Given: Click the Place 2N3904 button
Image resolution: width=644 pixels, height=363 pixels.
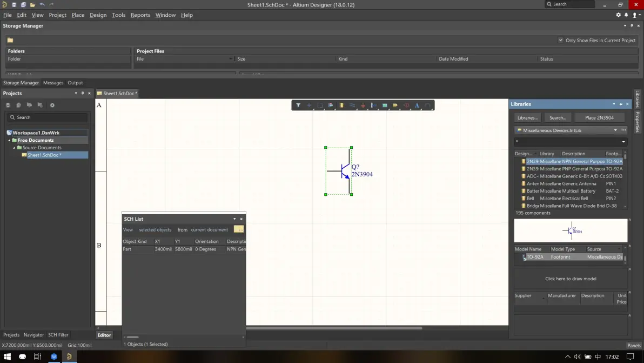Looking at the screenshot, I should pyautogui.click(x=599, y=117).
